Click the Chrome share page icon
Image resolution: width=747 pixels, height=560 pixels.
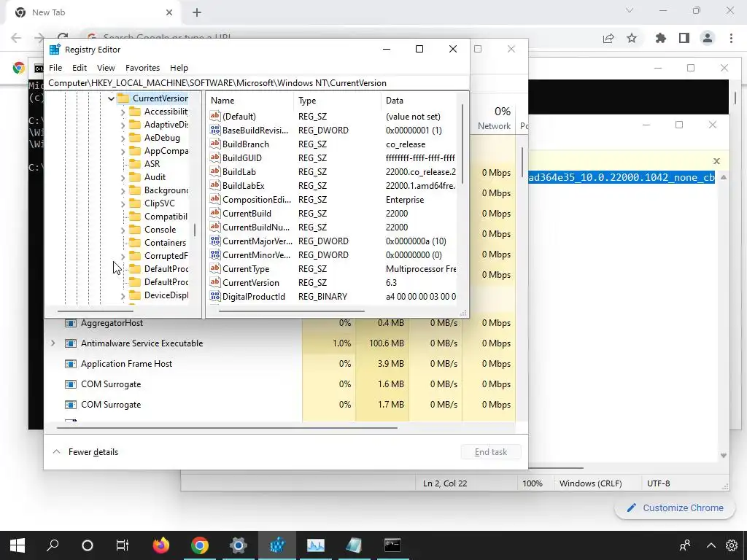608,38
